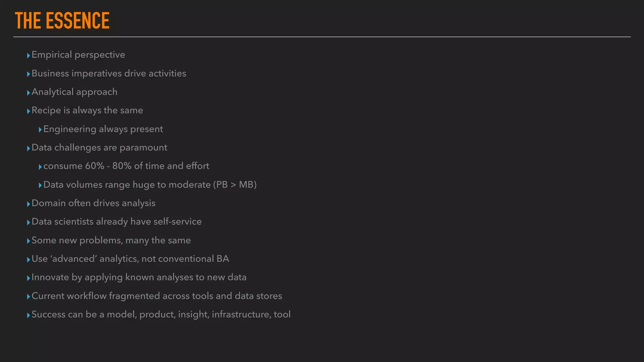The image size is (644, 362).
Task: Click the text Use 'advanced' analytics, not conventional BA
Action: point(130,259)
